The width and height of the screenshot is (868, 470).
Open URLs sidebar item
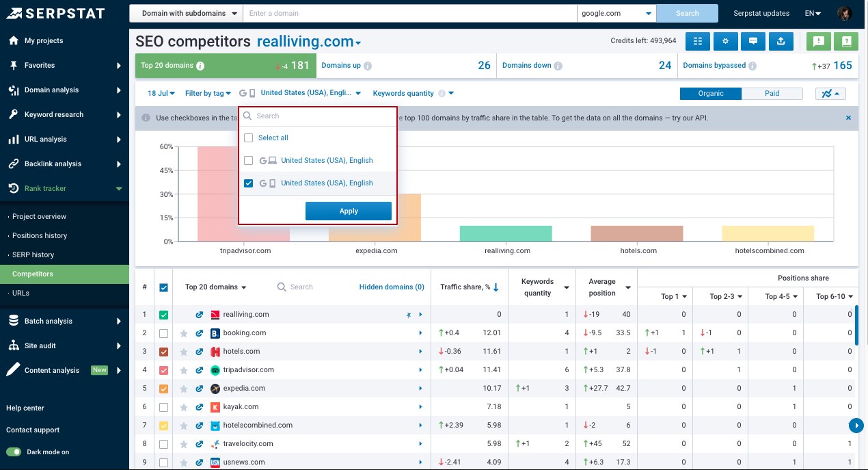(21, 293)
